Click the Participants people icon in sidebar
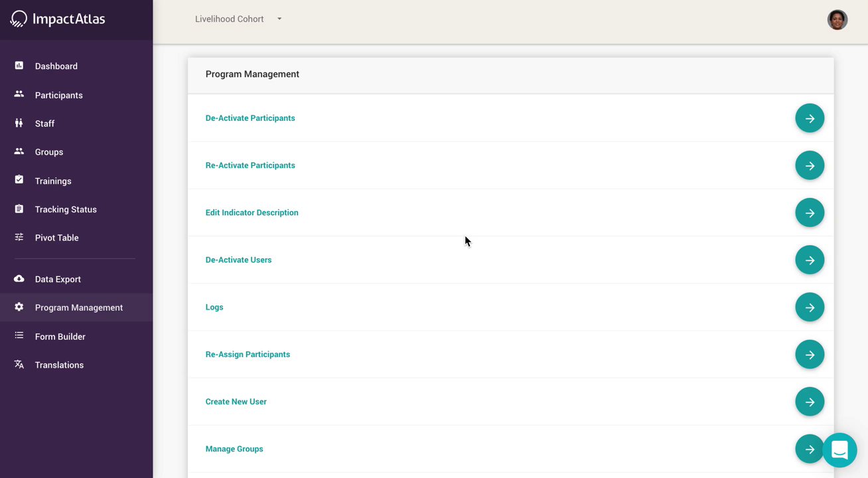 pyautogui.click(x=19, y=94)
